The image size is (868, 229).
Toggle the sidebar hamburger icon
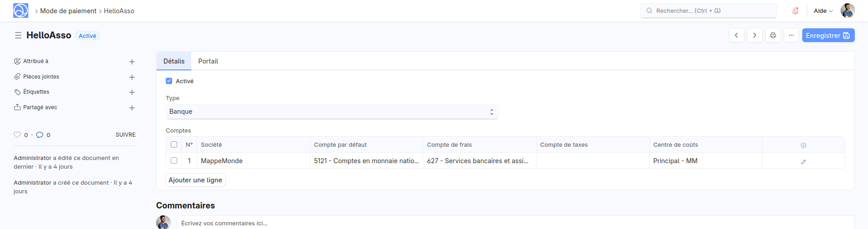tap(18, 35)
